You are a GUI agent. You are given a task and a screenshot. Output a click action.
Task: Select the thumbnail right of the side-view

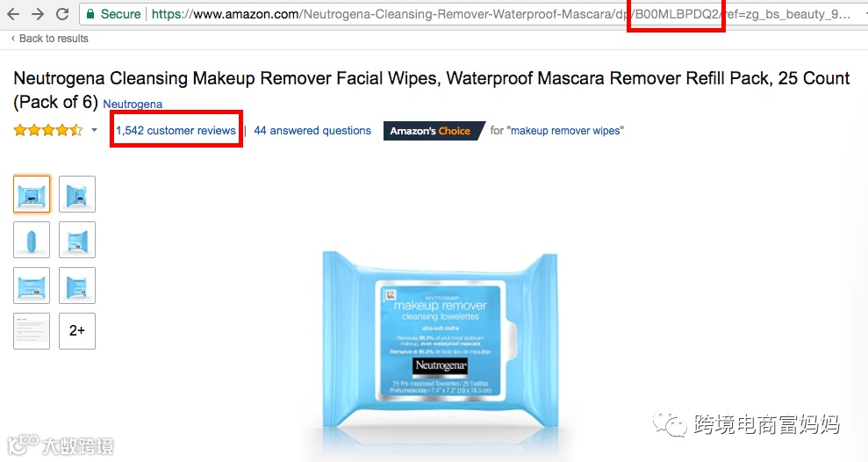tap(77, 240)
